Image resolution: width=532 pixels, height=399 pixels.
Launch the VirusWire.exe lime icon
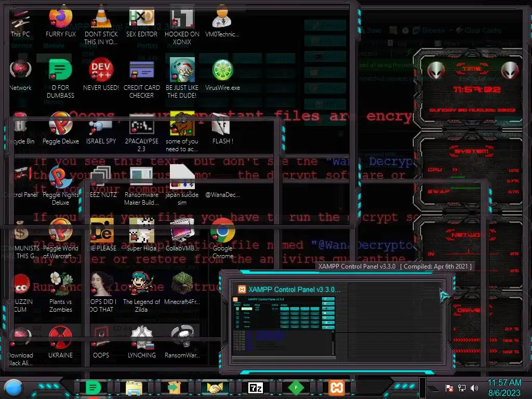click(x=222, y=75)
